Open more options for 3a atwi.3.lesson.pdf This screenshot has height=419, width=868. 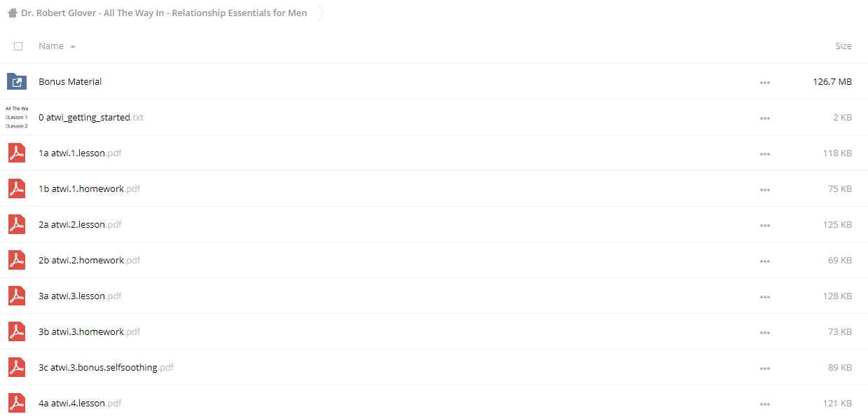[764, 297]
